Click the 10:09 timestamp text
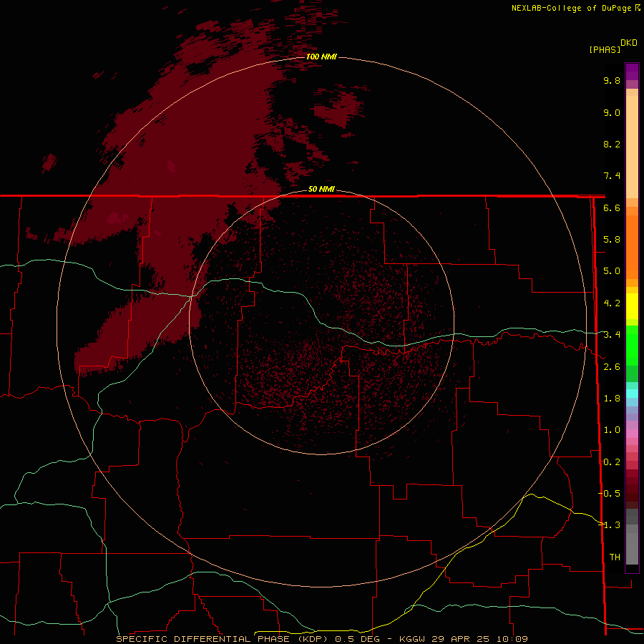 click(513, 639)
